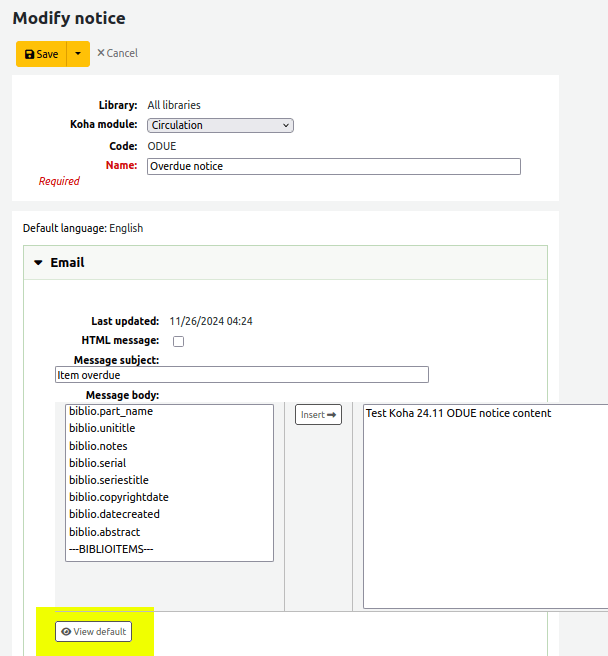
Task: Select biblio.unititle in the field list
Action: pos(169,428)
